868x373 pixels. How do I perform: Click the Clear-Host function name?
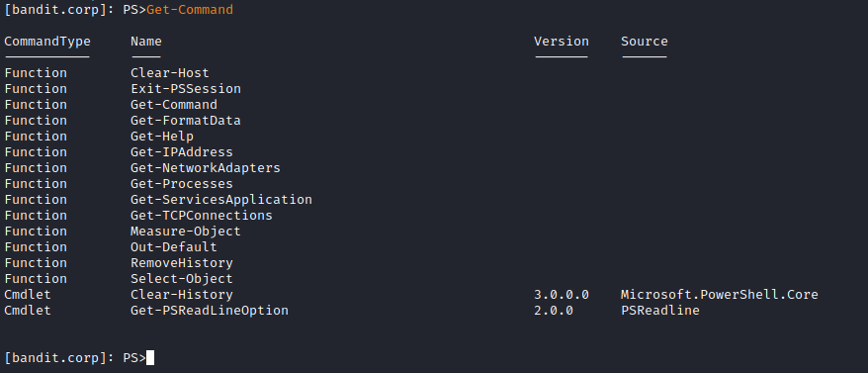[x=170, y=73]
